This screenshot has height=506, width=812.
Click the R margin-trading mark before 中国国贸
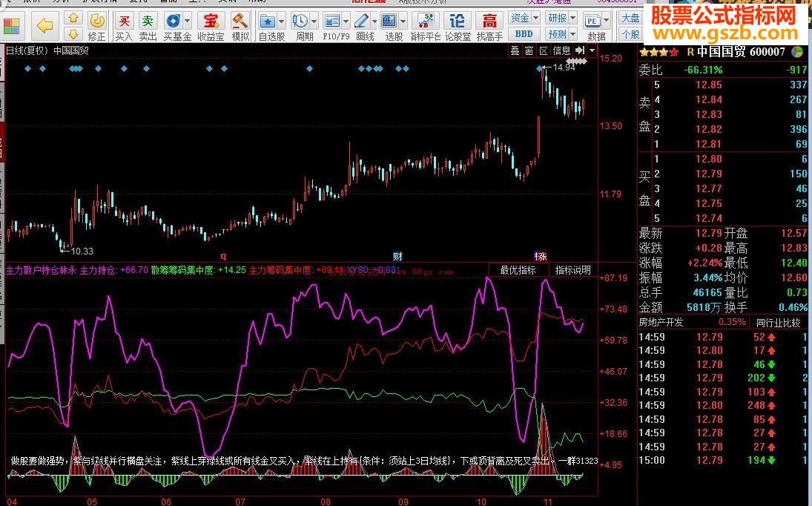click(x=690, y=53)
